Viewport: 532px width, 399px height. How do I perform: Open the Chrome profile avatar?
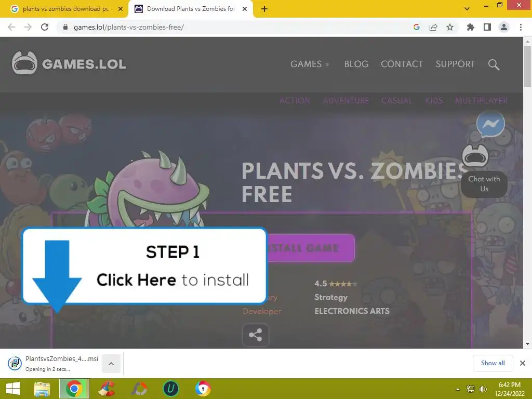[x=504, y=27]
